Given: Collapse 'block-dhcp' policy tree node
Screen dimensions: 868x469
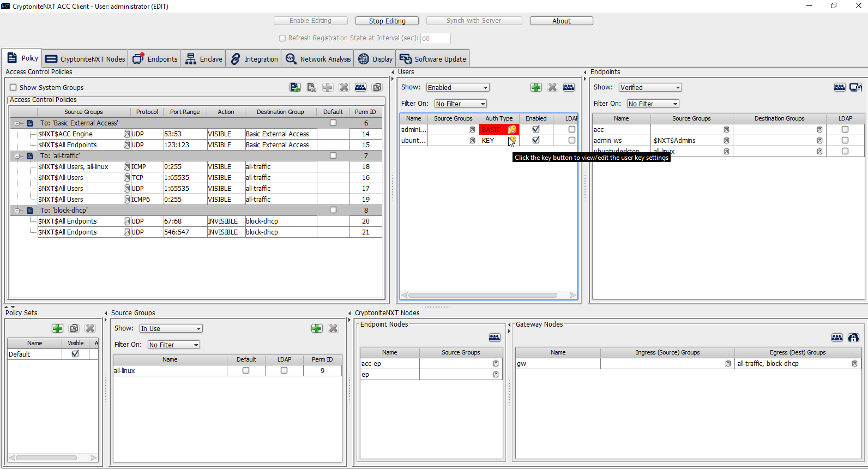Looking at the screenshot, I should tap(17, 211).
